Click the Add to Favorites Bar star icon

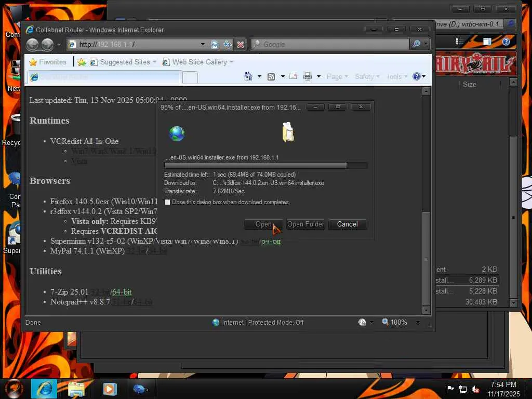82,62
